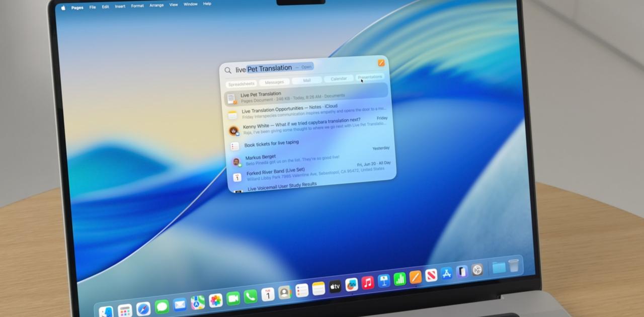The image size is (644, 317).
Task: Open the Mail app in Dock
Action: click(180, 304)
